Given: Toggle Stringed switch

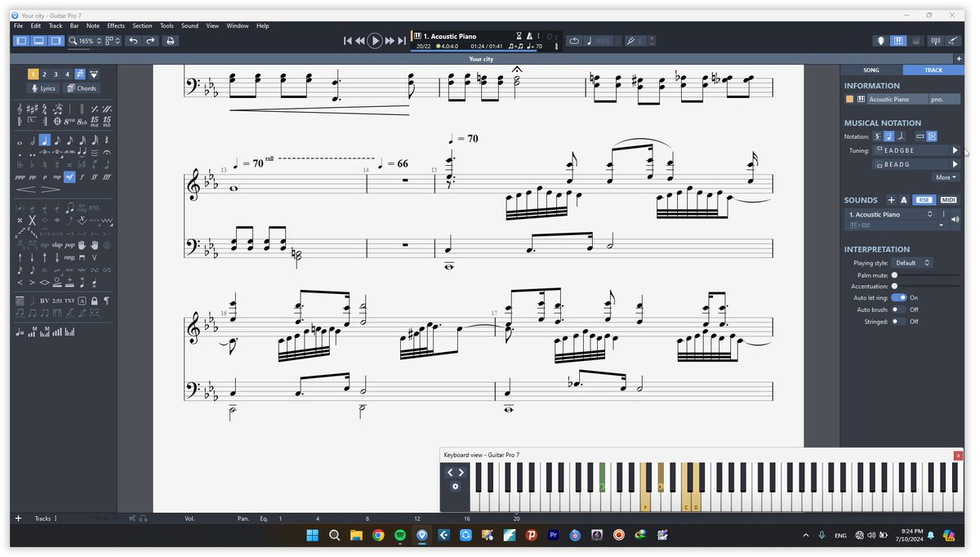Looking at the screenshot, I should click(898, 321).
